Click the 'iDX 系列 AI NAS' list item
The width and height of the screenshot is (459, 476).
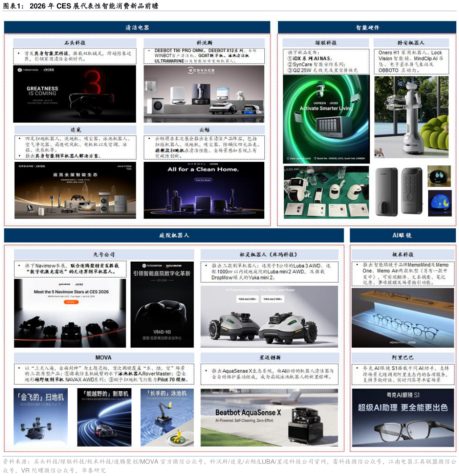(310, 58)
